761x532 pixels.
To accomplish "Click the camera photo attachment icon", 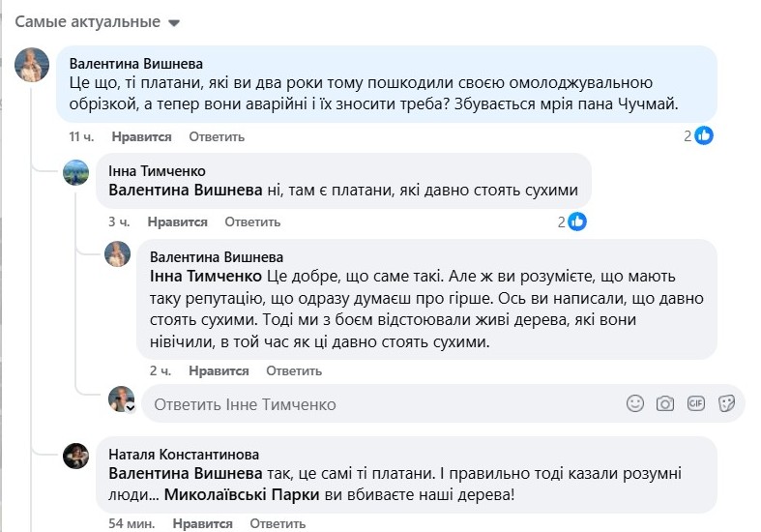I will click(x=665, y=403).
